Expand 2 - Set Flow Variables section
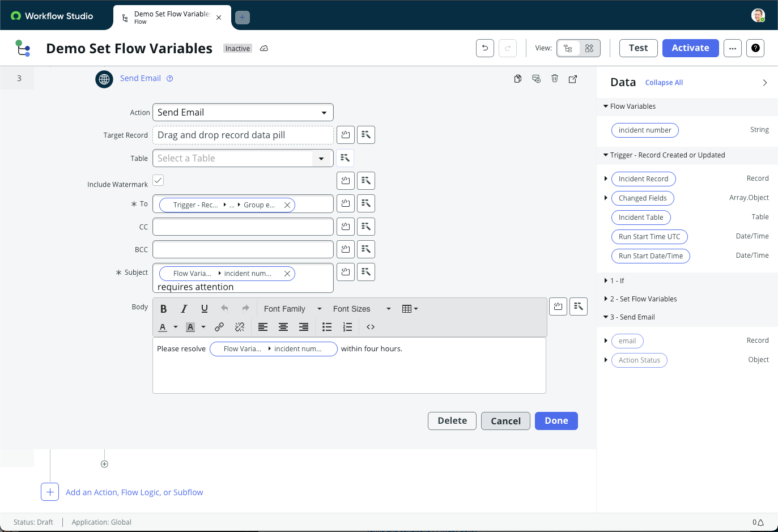Viewport: 778px width, 532px height. pos(606,299)
